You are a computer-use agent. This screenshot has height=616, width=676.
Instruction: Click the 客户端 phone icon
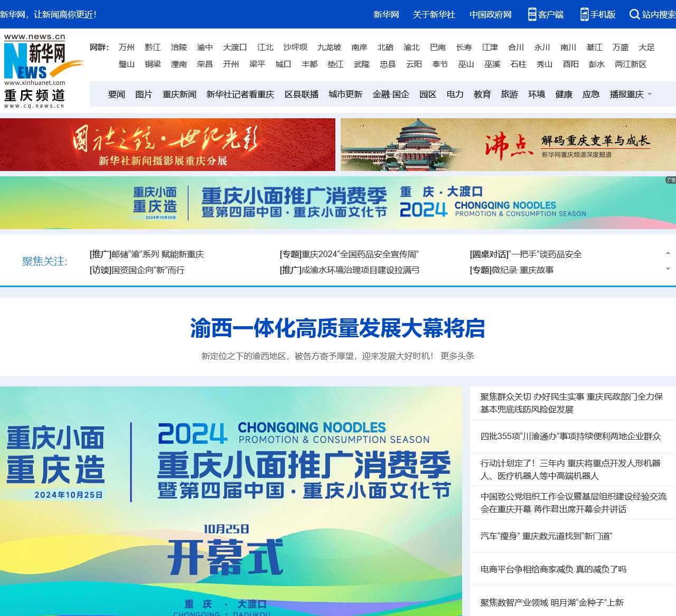pyautogui.click(x=532, y=14)
